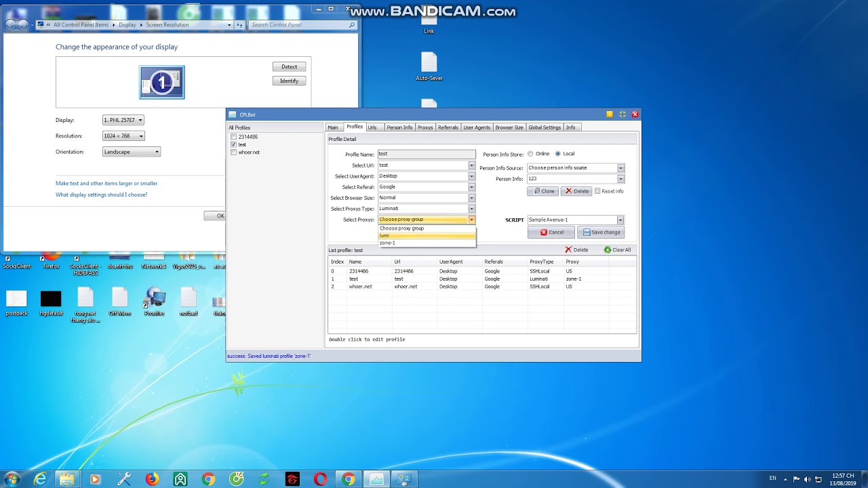Launch Firefox from the taskbar
This screenshot has width=868, height=488.
pyautogui.click(x=152, y=479)
